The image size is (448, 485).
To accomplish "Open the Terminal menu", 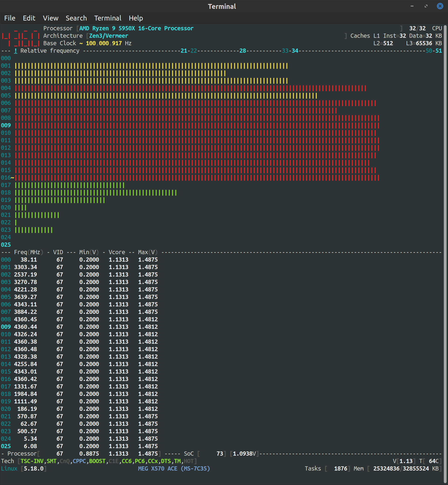I will (108, 18).
